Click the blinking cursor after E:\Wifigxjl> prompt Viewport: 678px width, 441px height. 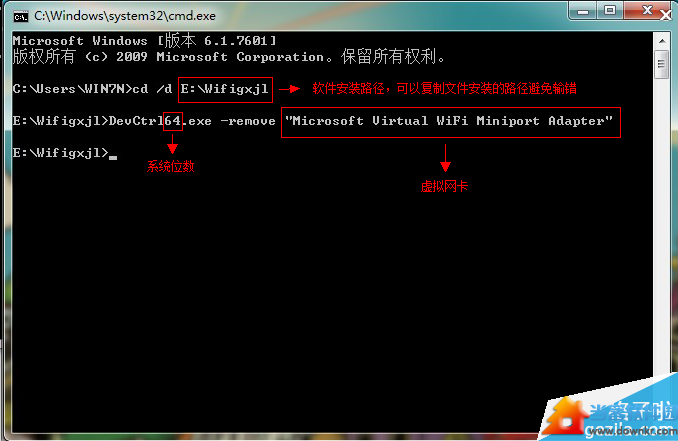click(113, 157)
